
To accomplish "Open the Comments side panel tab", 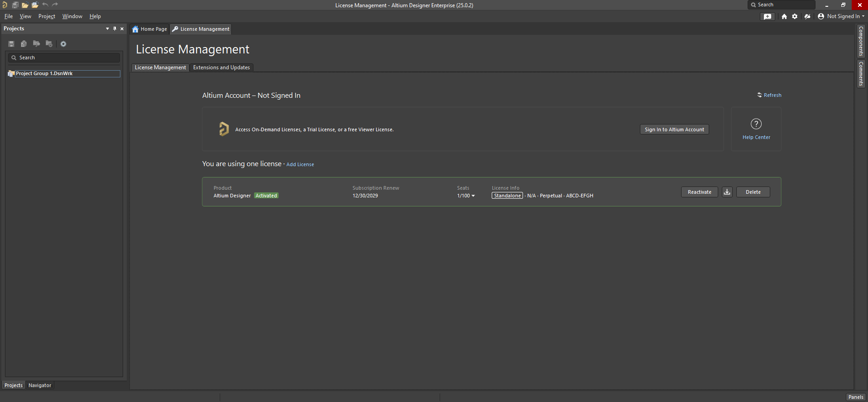I will 861,74.
